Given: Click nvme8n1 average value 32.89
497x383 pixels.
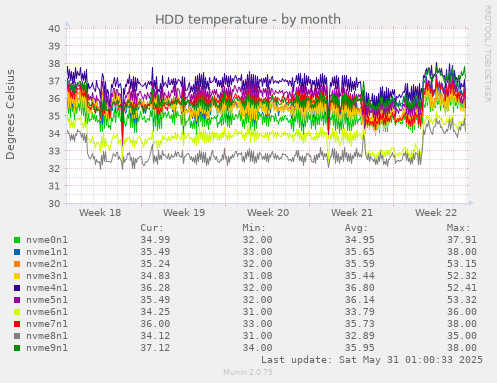Looking at the screenshot, I should pos(359,336).
